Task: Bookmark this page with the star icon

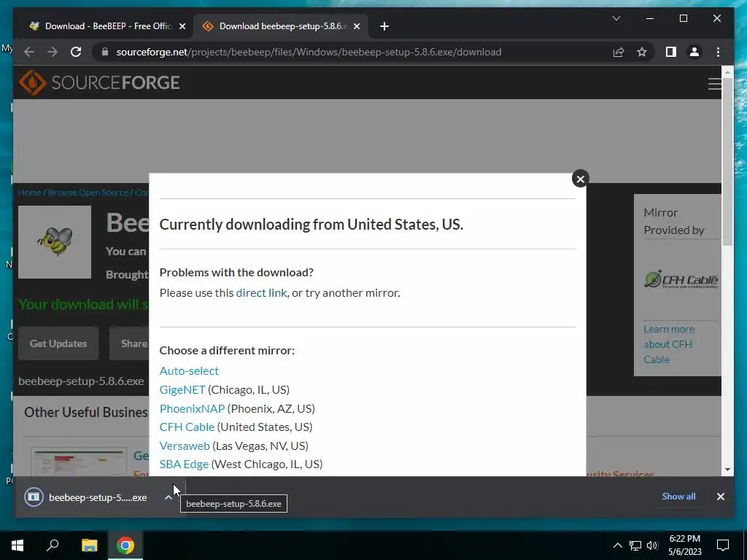Action: [642, 52]
